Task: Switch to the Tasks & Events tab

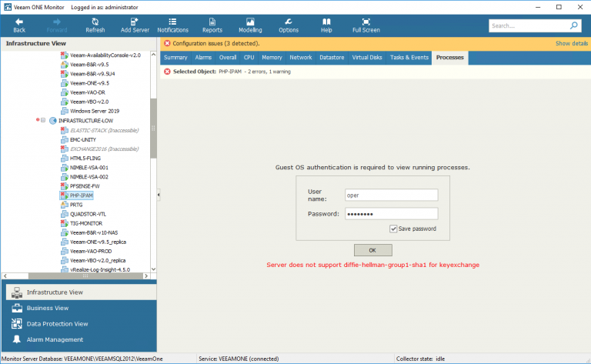Action: [x=409, y=58]
